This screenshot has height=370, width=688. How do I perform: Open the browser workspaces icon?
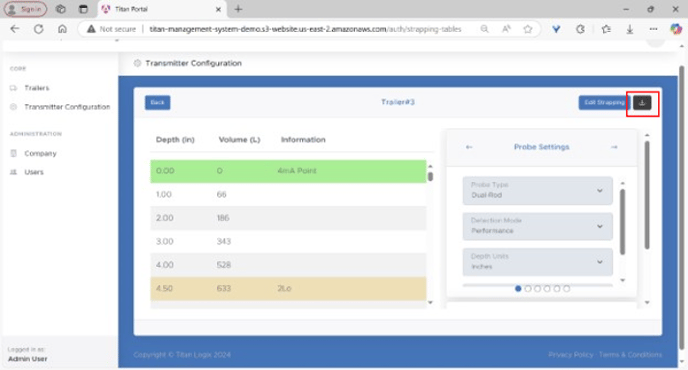(x=61, y=9)
